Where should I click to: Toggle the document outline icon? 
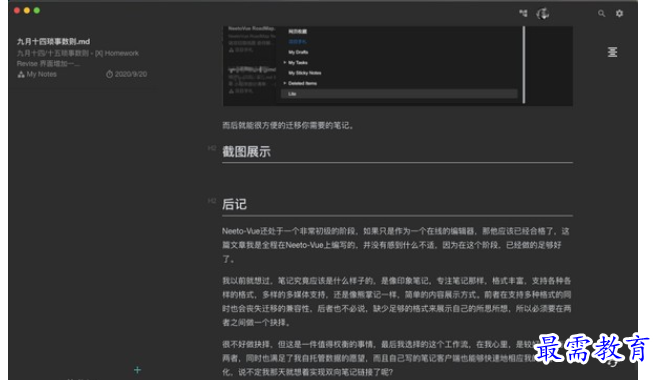click(x=612, y=52)
